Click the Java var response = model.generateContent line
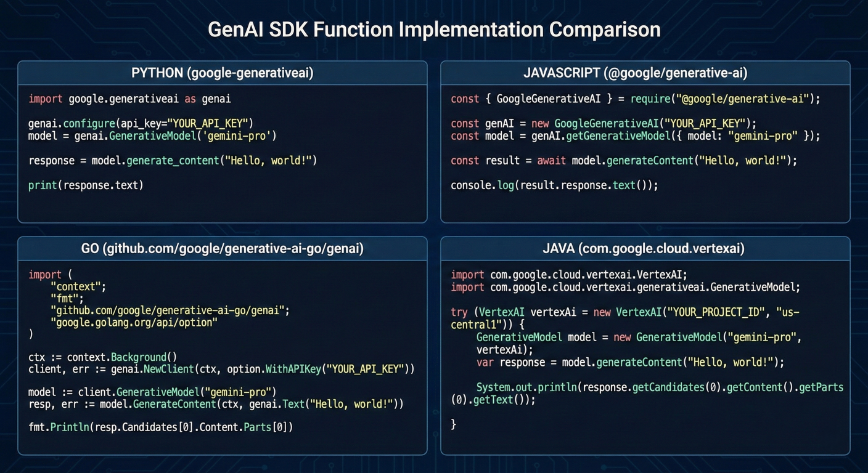Viewport: 868px width, 473px height. click(x=630, y=362)
